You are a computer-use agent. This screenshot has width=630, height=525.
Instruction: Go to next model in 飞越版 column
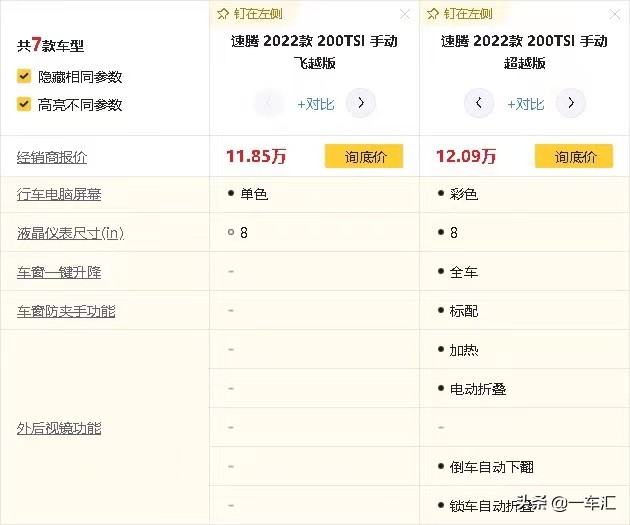coord(360,103)
